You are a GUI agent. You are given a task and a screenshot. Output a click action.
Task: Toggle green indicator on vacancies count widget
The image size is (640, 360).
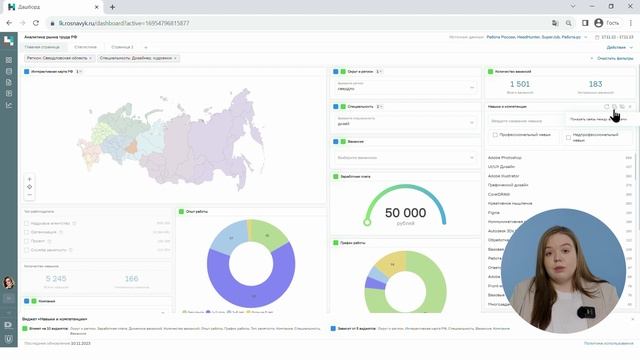pos(491,71)
